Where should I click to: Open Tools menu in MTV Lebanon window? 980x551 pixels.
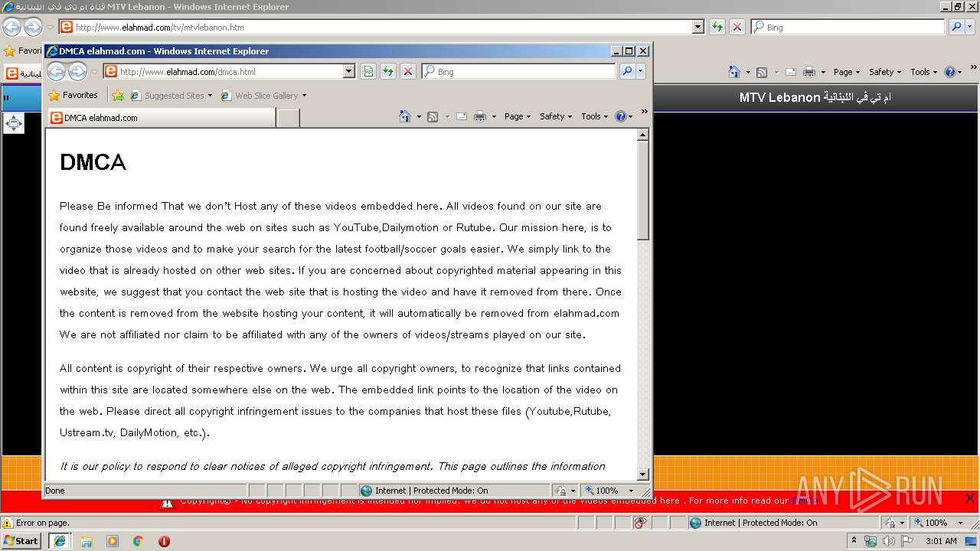point(923,72)
